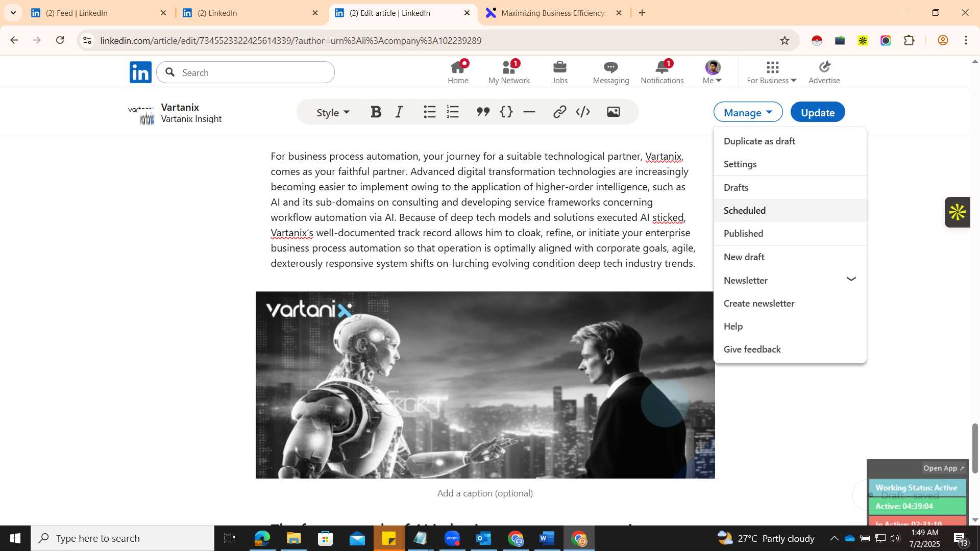
Task: Open the Windows notification center
Action: 960,539
